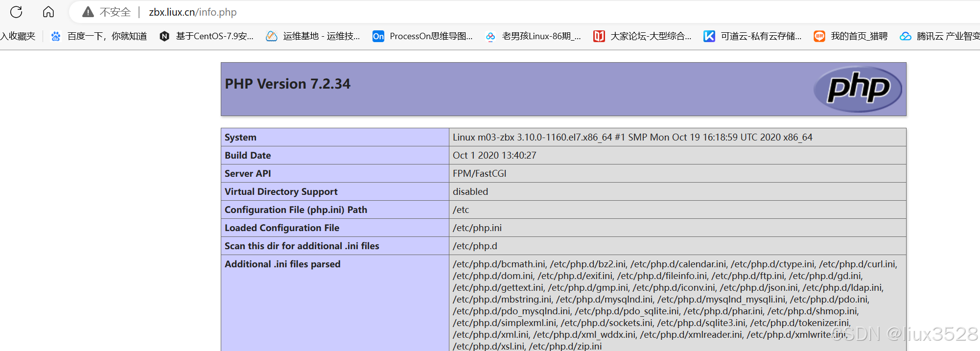Click the not-secure warning triangle icon
The image size is (980, 351).
pyautogui.click(x=88, y=12)
